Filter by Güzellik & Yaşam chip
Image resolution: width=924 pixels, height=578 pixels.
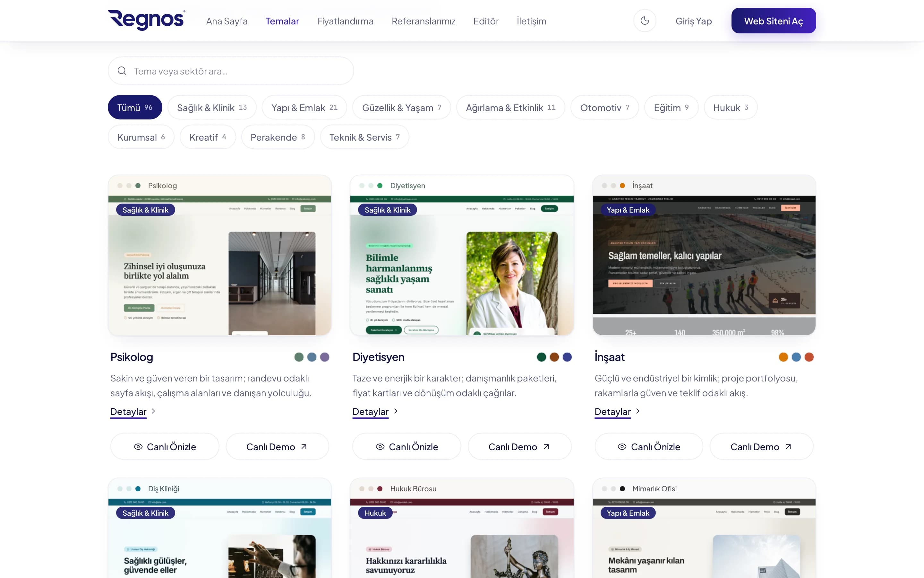(x=402, y=108)
